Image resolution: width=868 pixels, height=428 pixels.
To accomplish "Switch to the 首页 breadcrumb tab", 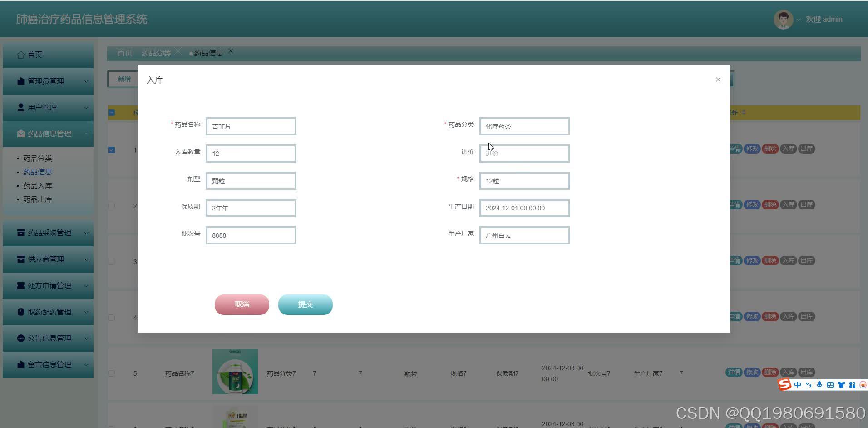I will pos(125,53).
